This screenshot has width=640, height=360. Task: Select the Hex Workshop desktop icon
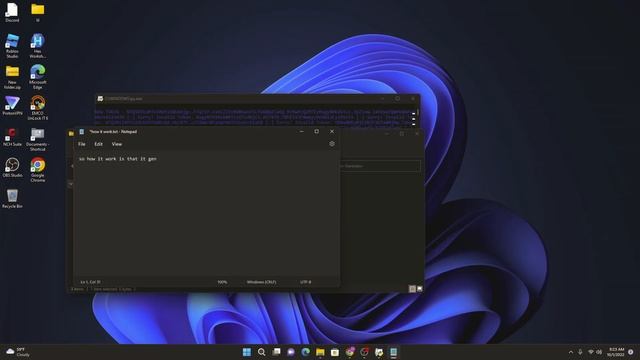[x=38, y=45]
